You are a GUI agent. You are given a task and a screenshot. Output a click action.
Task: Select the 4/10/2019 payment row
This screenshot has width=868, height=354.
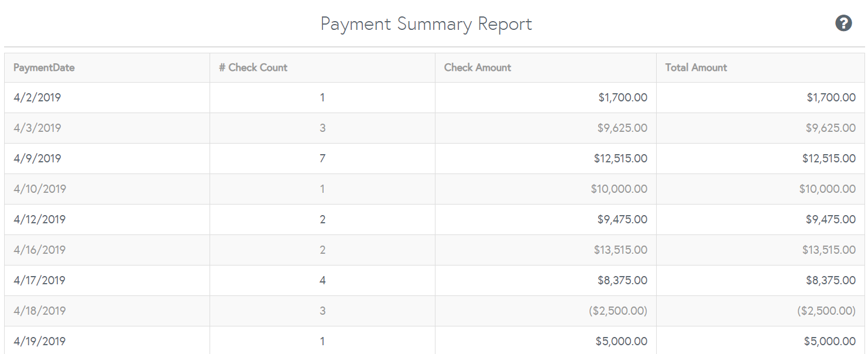point(40,189)
